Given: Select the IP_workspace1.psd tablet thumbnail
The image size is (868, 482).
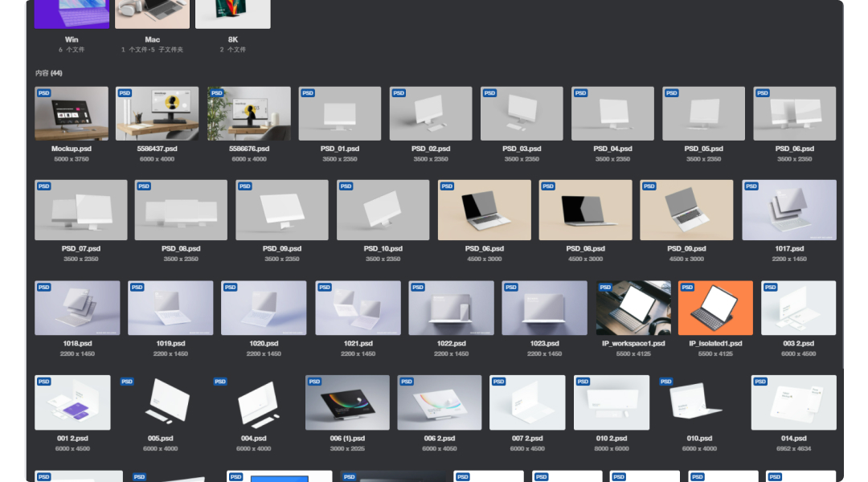Looking at the screenshot, I should point(633,308).
